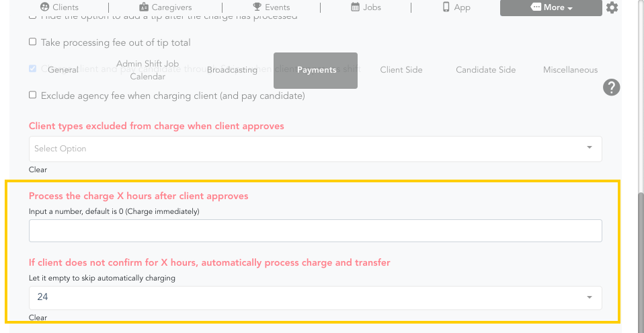Viewport: 644px width, 333px height.
Task: Clear the excluded client types selection
Action: [38, 170]
